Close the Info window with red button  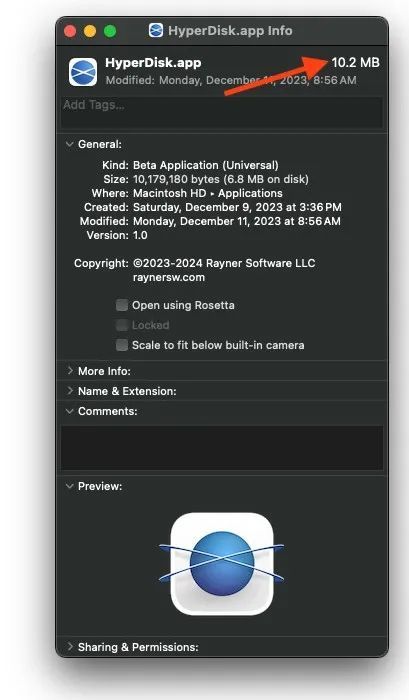point(70,31)
